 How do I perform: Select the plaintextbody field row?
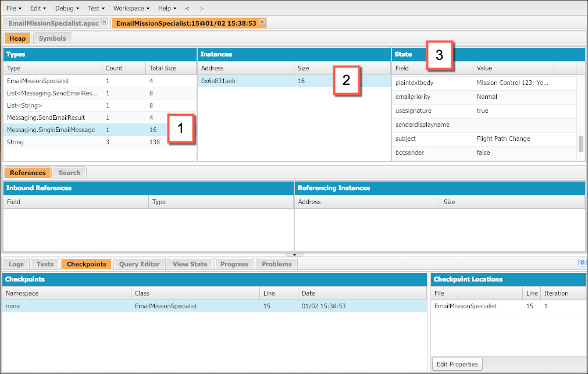484,83
